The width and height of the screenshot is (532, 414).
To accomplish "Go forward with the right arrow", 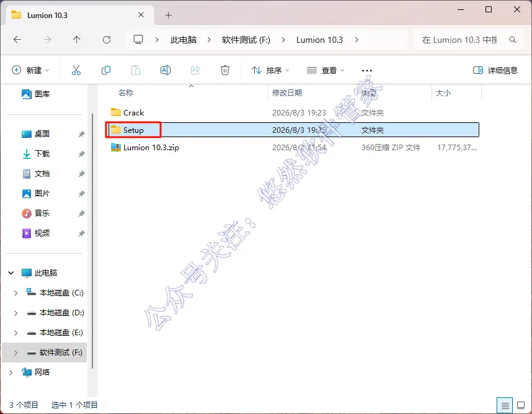I will coord(47,40).
